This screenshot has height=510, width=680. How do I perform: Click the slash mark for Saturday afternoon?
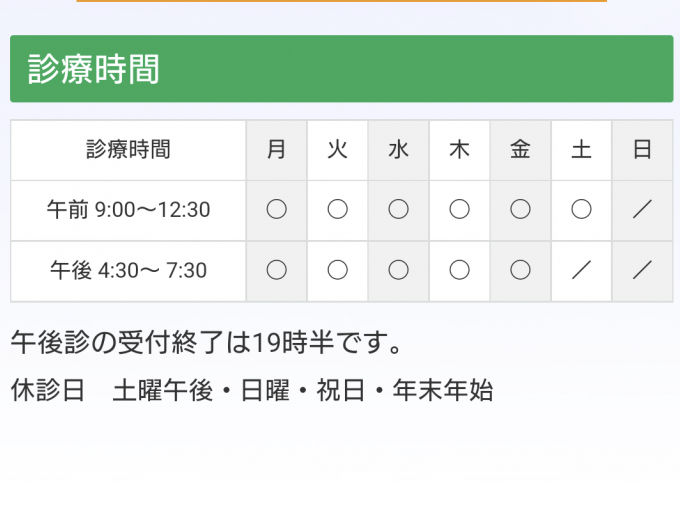coord(581,270)
